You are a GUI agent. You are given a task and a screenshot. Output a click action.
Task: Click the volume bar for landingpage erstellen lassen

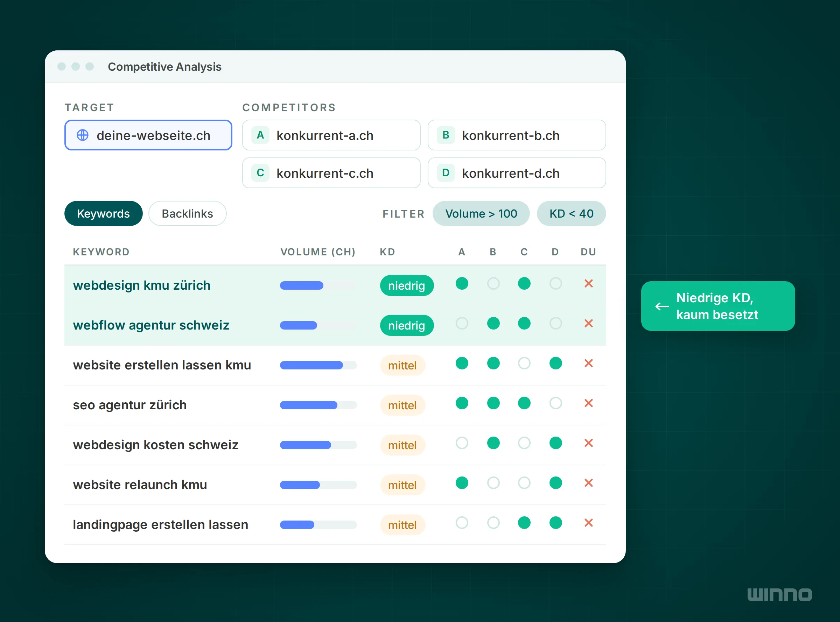point(318,525)
